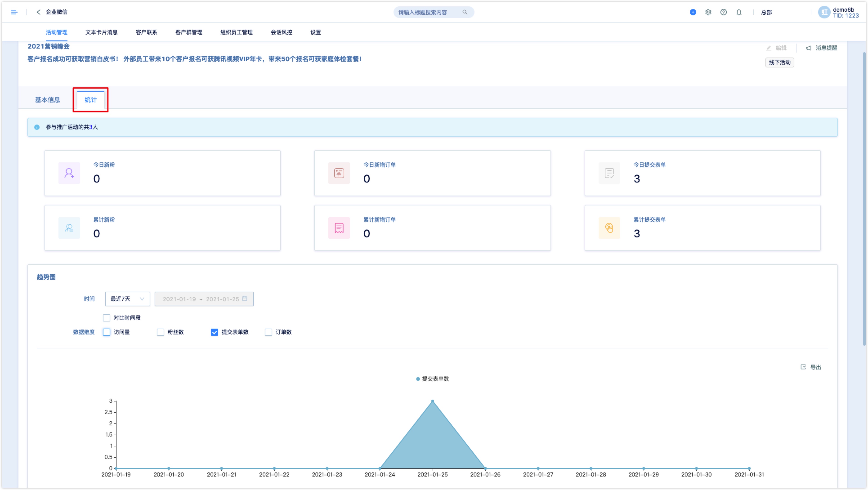Open the notification bell icon
Screen dimensions: 868x490
tap(739, 12)
